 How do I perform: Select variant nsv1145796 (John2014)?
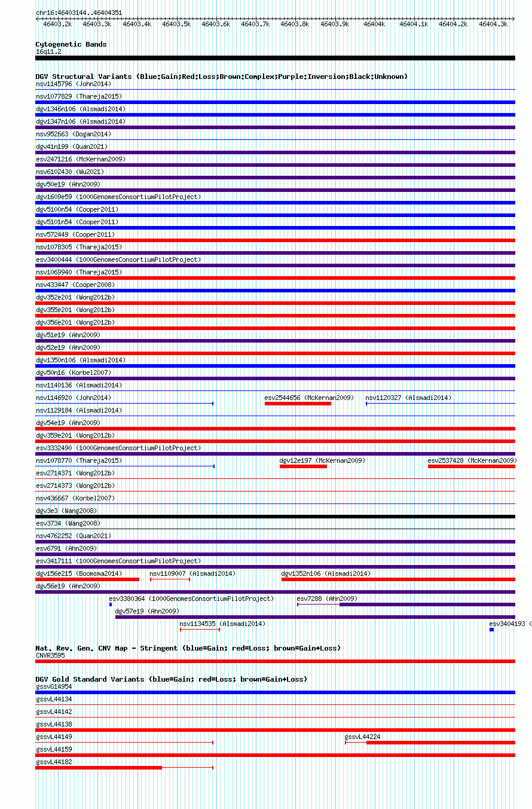(x=275, y=90)
